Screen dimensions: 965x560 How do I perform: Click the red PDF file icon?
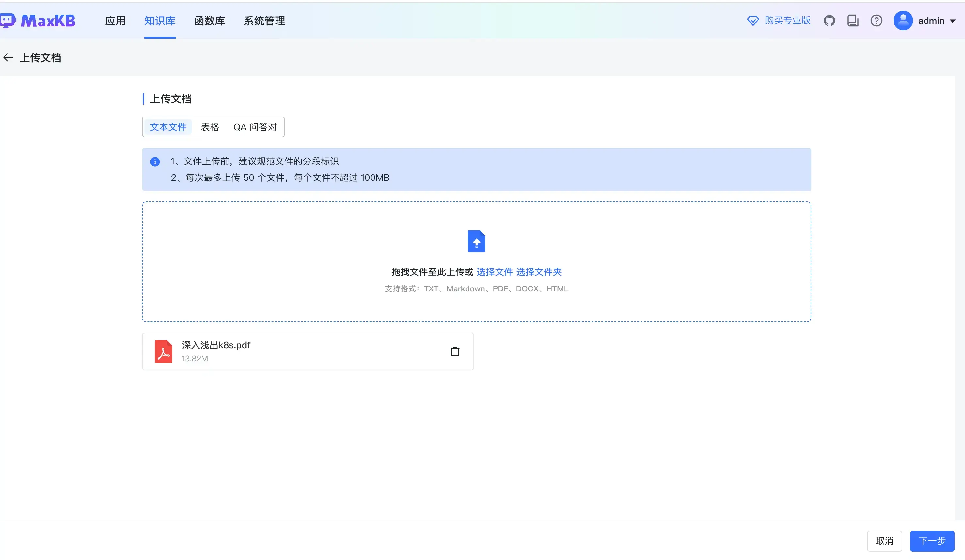(x=163, y=351)
